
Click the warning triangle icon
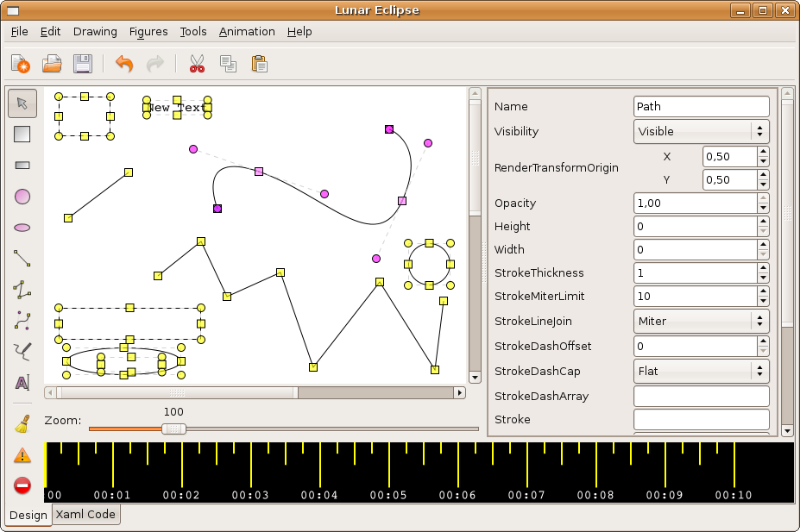[x=22, y=455]
